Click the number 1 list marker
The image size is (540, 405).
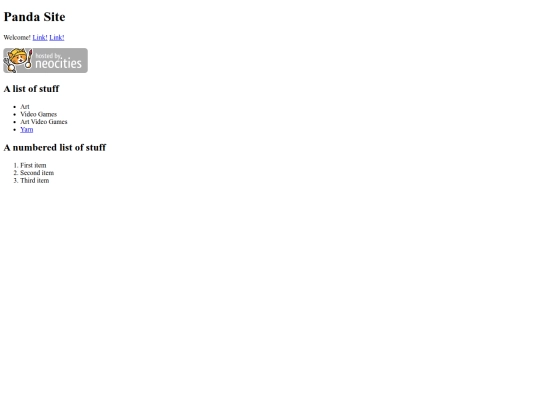tap(15, 165)
